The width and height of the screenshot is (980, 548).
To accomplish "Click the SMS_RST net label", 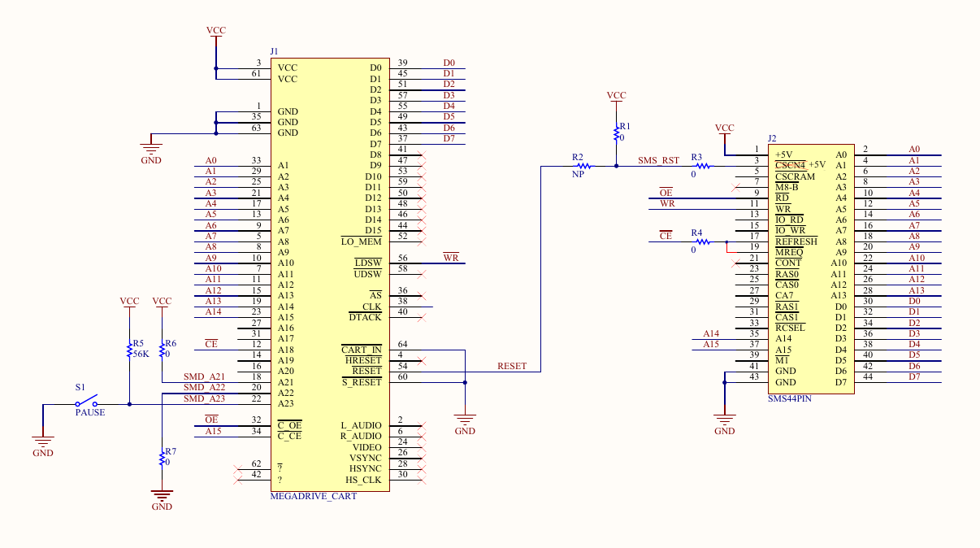I will tap(658, 160).
